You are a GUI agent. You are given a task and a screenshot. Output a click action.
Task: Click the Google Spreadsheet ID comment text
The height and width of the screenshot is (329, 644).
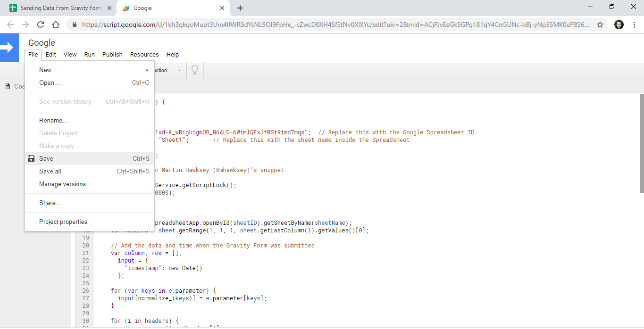[x=396, y=132]
